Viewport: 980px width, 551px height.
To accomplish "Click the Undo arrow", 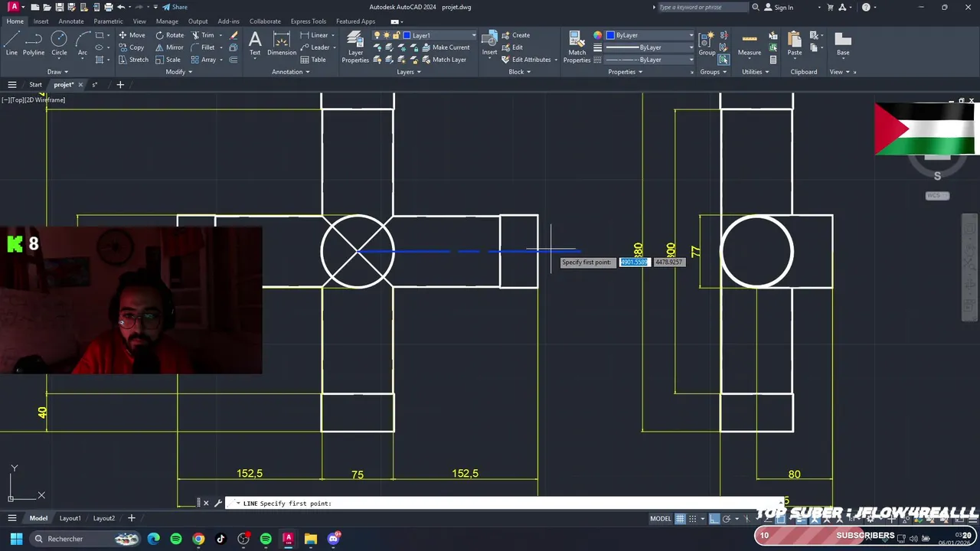I will coord(121,7).
